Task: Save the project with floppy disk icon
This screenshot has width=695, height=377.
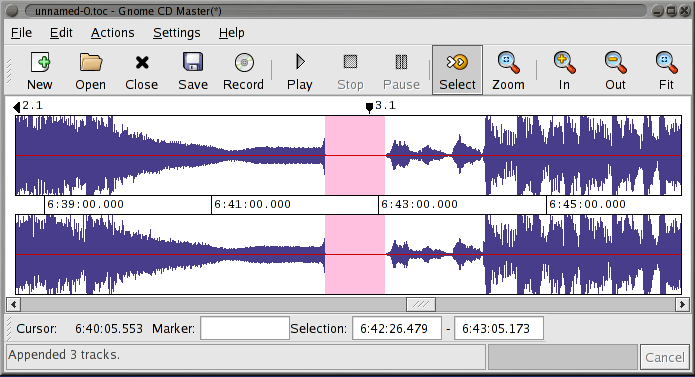Action: pos(193,70)
